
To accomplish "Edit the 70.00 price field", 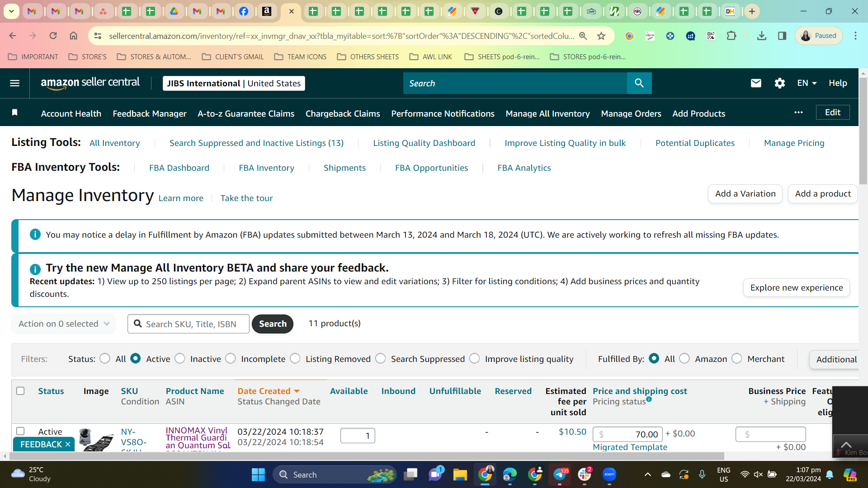I will click(627, 434).
